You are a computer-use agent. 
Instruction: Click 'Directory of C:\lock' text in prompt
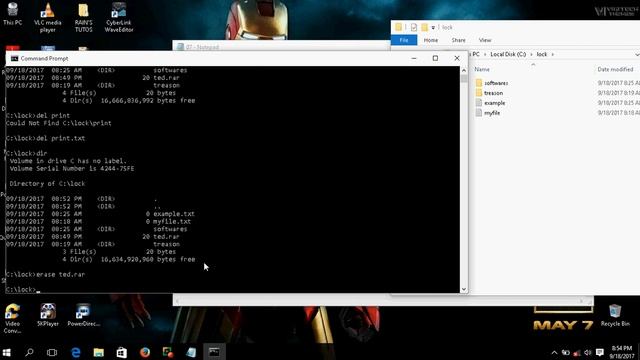(x=47, y=184)
